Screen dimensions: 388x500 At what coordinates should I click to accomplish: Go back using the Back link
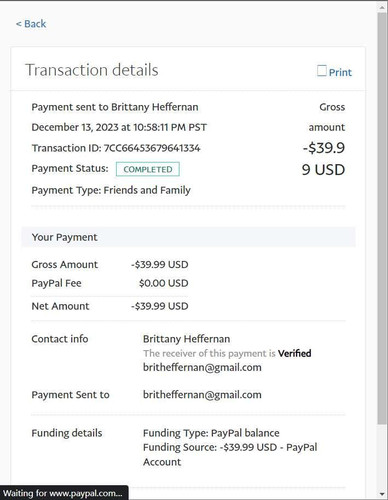[x=31, y=24]
